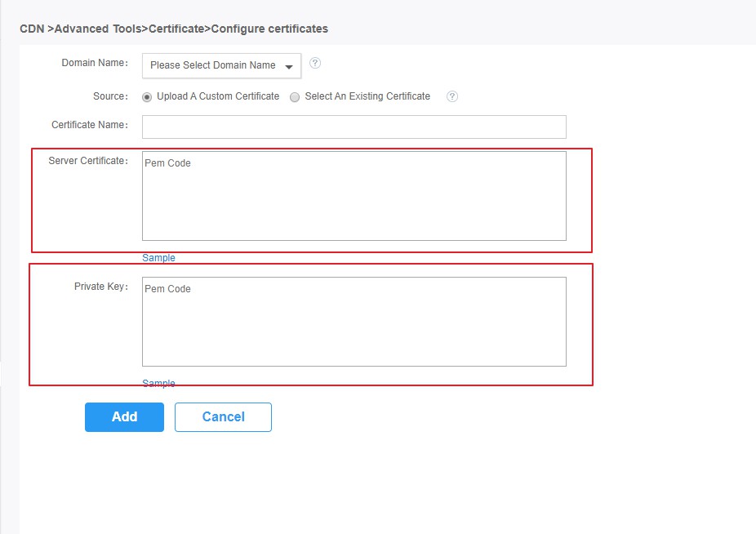The height and width of the screenshot is (534, 756).
Task: Click the help icon beside Domain Name
Action: 315,64
